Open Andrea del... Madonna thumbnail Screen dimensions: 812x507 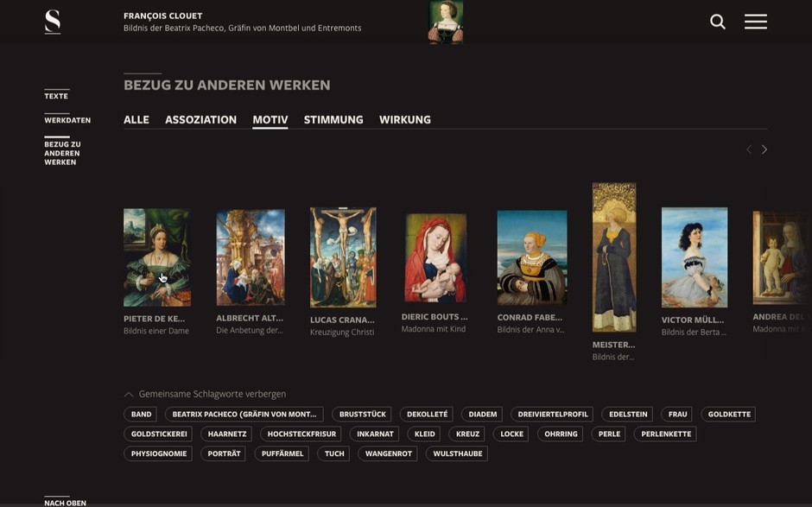pos(782,257)
